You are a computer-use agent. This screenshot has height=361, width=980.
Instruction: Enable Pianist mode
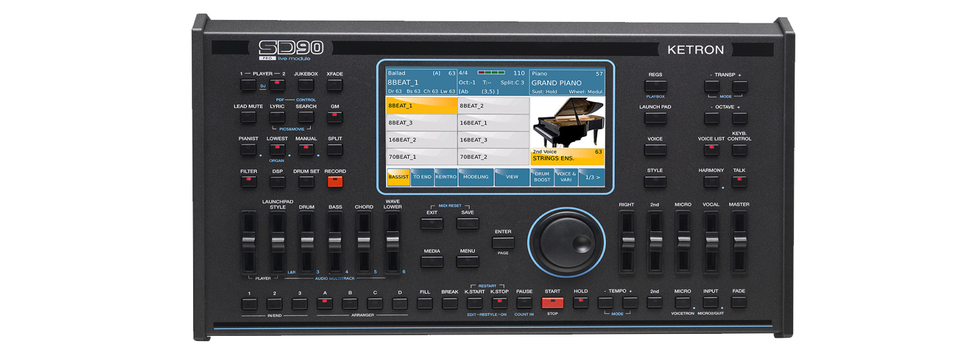[x=249, y=149]
